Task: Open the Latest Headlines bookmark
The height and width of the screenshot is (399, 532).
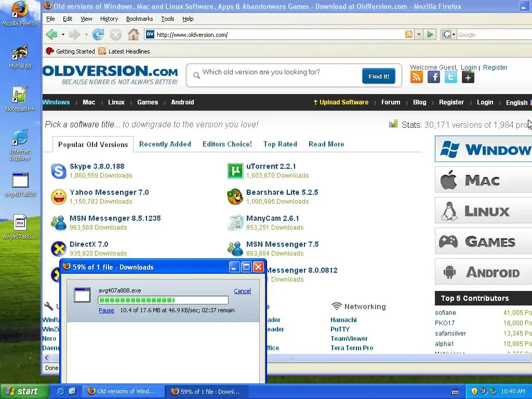Action: 124,51
